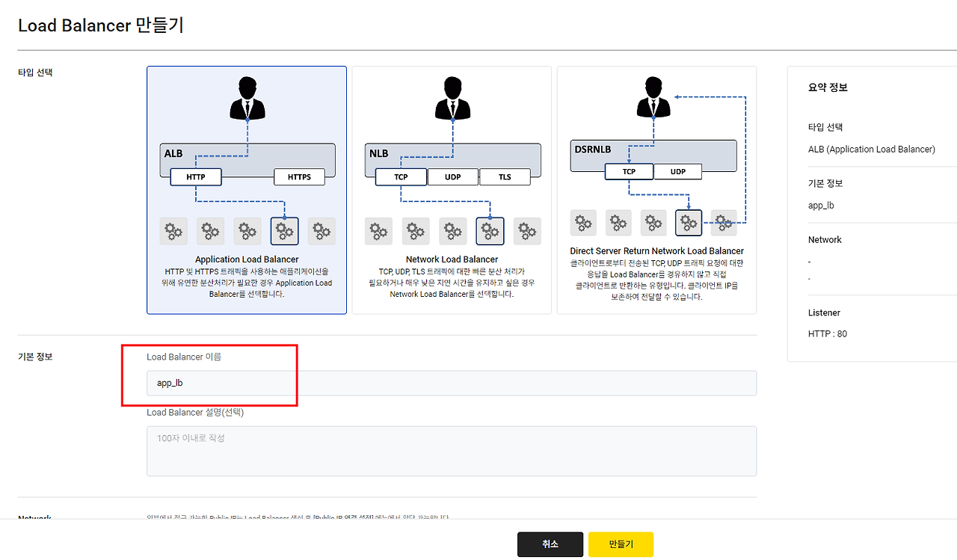
Task: Click the last server gear icon under ALB
Action: click(321, 232)
